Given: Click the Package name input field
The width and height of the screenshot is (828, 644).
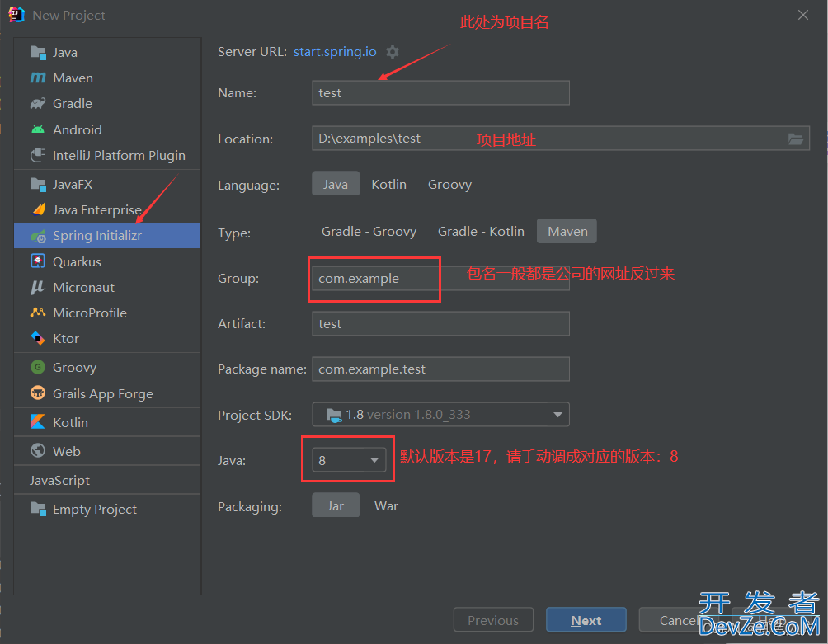Looking at the screenshot, I should tap(441, 369).
